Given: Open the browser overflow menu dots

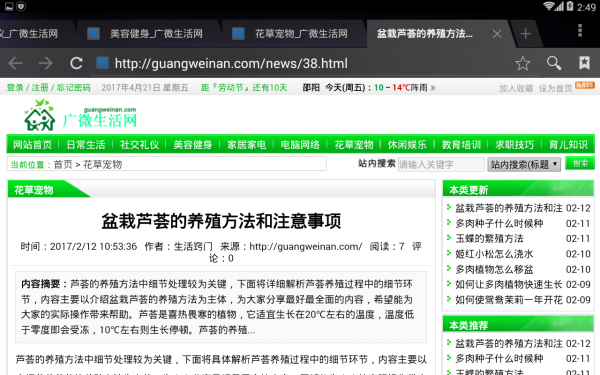Looking at the screenshot, I should click(x=580, y=30).
